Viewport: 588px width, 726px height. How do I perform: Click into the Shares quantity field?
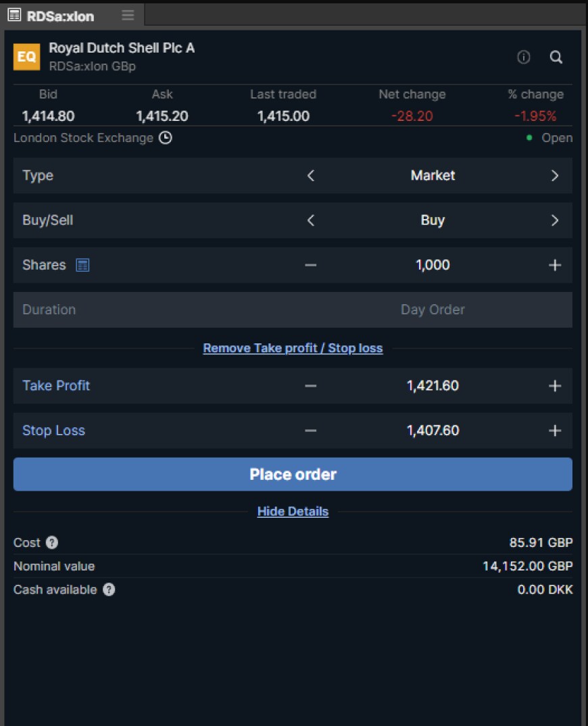433,265
